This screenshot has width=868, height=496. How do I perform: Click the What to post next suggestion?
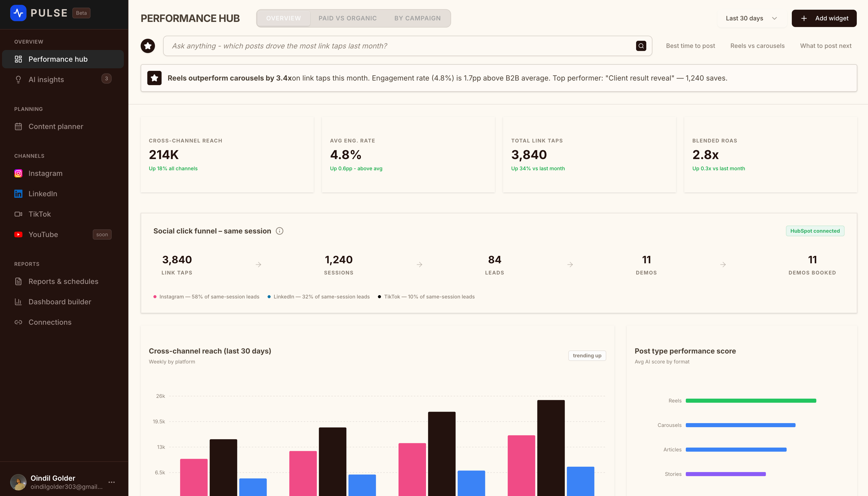coord(826,46)
